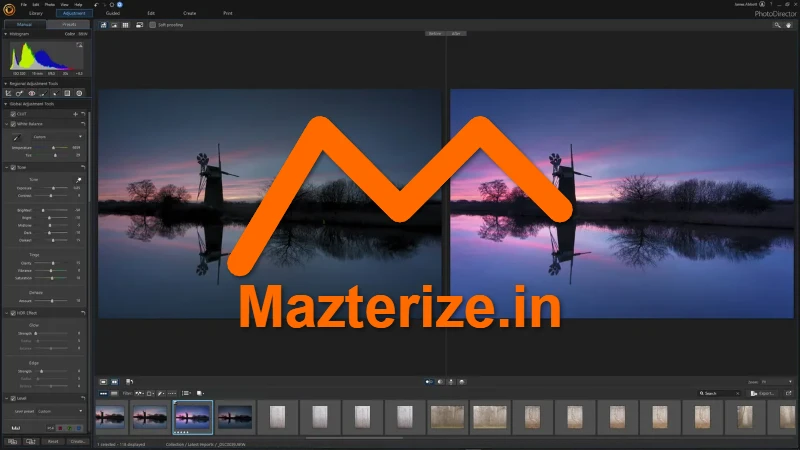Collapse the Global Adjustment Tools section
The width and height of the screenshot is (800, 450).
tap(6, 104)
